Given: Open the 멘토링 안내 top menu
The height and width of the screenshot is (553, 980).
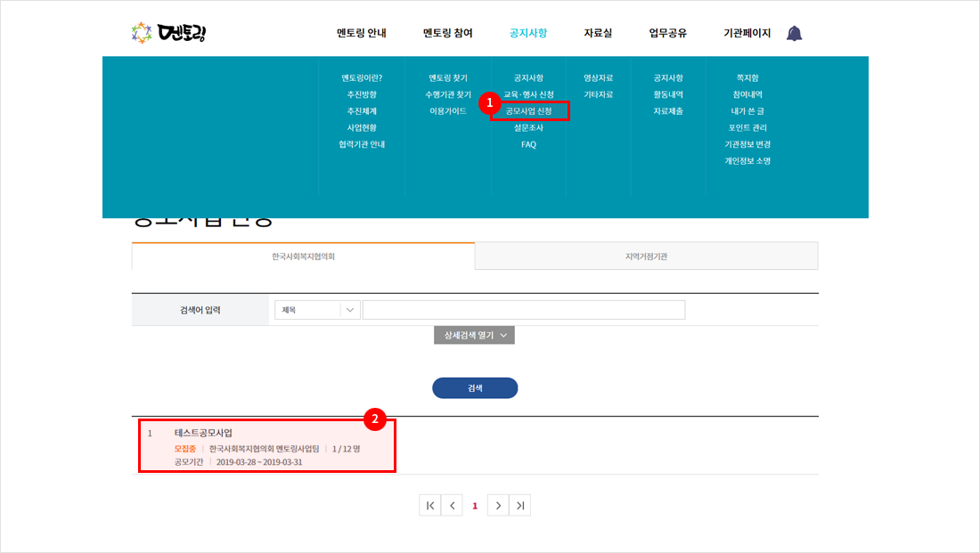Looking at the screenshot, I should point(360,34).
